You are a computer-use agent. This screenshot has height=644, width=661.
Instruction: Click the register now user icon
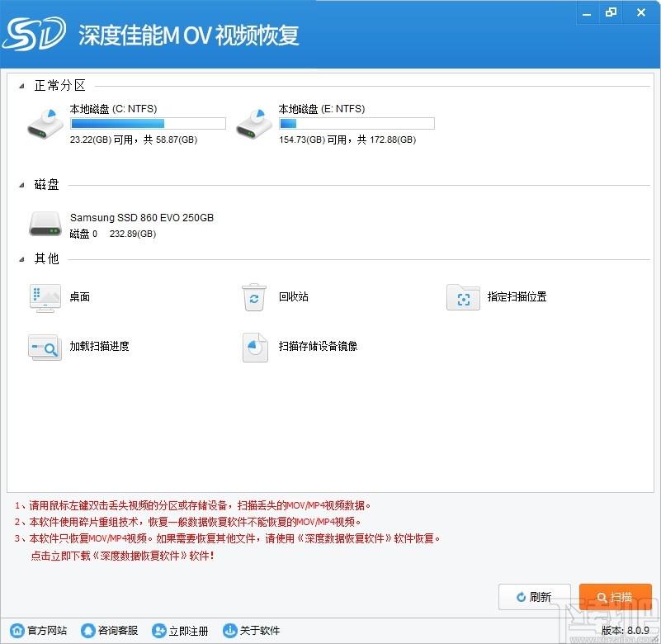pyautogui.click(x=158, y=631)
